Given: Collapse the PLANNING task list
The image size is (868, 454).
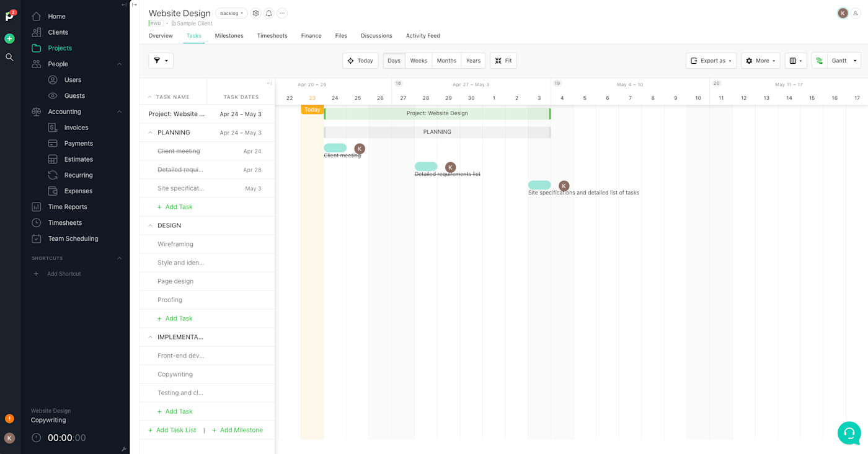Looking at the screenshot, I should [150, 133].
